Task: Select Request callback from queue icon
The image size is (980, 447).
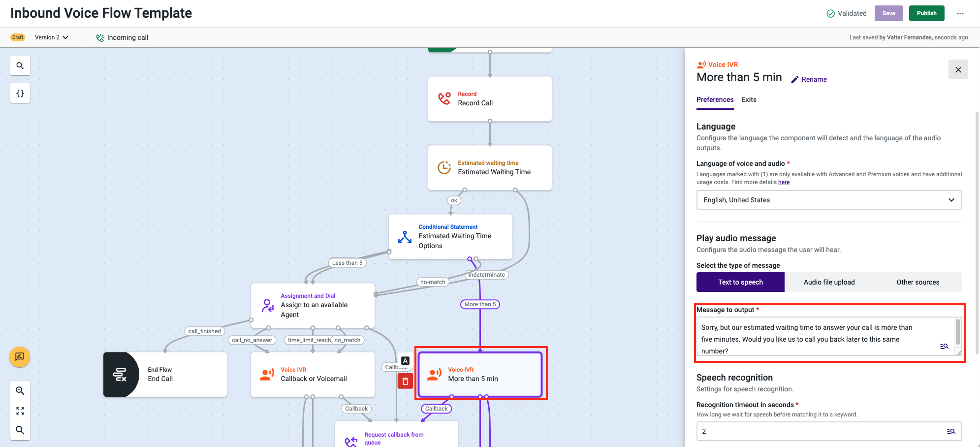Action: click(x=351, y=441)
